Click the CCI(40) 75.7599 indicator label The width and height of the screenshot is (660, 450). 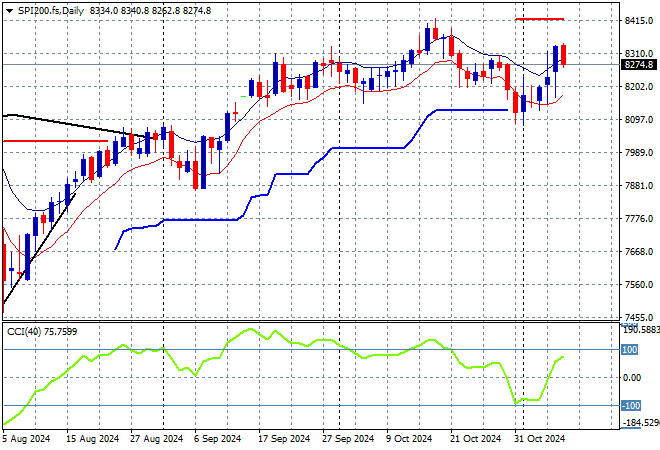(42, 332)
